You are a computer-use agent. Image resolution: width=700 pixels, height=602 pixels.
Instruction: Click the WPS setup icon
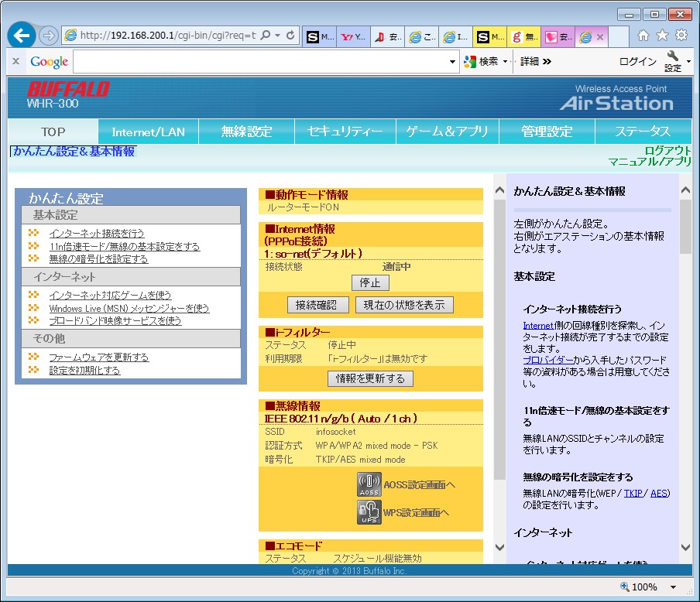point(369,512)
